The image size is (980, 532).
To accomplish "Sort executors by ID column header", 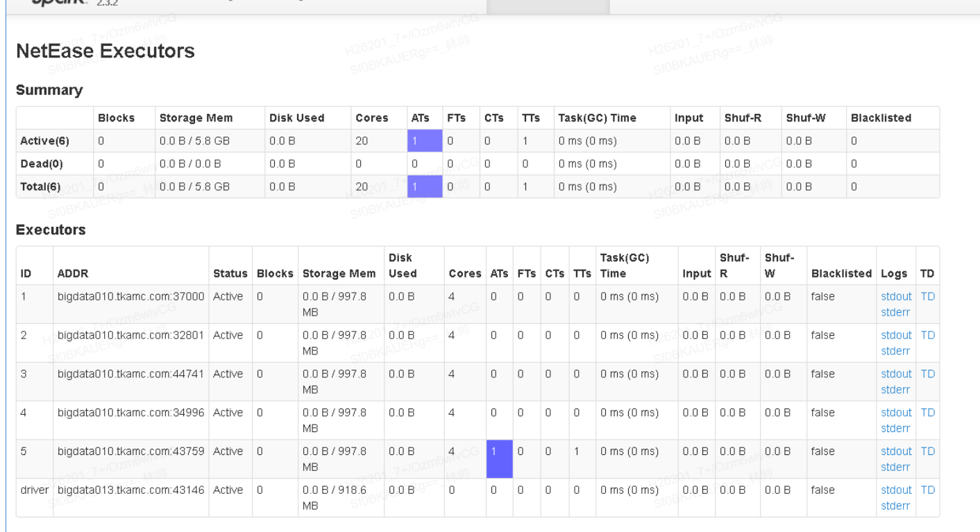I will [26, 274].
